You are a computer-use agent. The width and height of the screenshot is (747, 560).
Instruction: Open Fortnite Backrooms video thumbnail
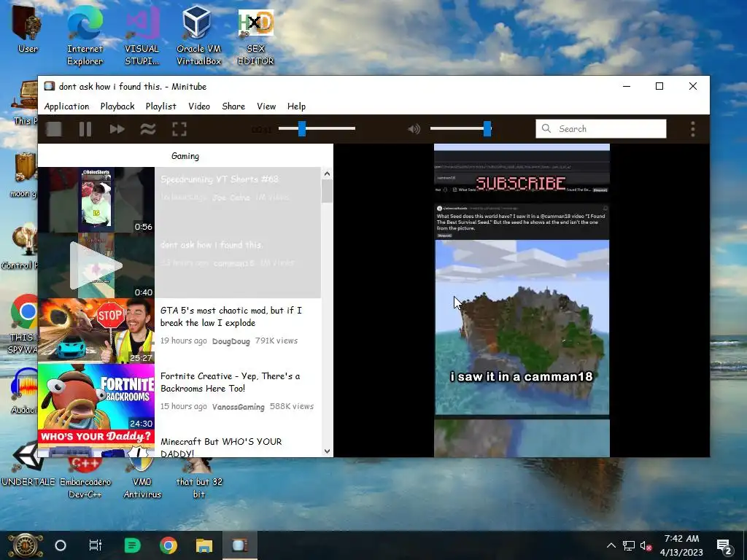[x=96, y=397]
